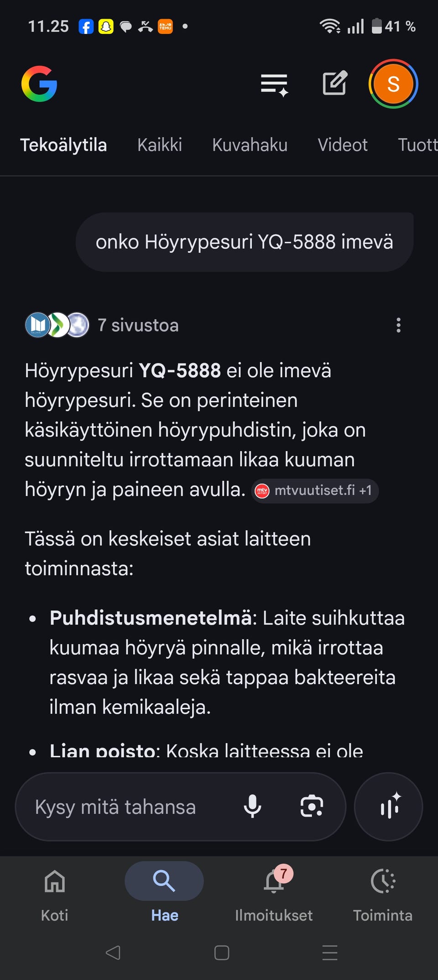Select the Hae navigation toggle

pyautogui.click(x=164, y=881)
